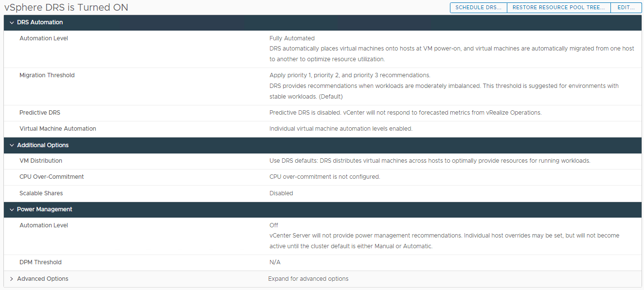Open the Restore Resource Pool Tree dialog
Image resolution: width=644 pixels, height=290 pixels.
coord(558,8)
